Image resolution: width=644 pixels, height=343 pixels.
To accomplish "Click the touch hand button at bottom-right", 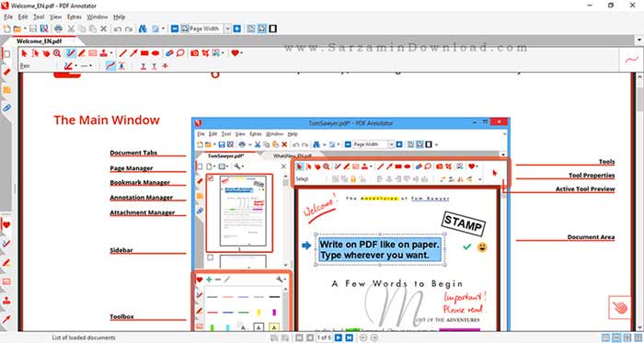I will pos(620,307).
